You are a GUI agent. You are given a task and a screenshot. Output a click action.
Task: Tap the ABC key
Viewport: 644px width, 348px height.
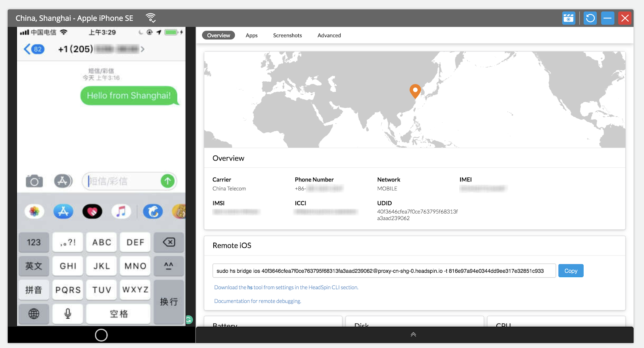(101, 242)
